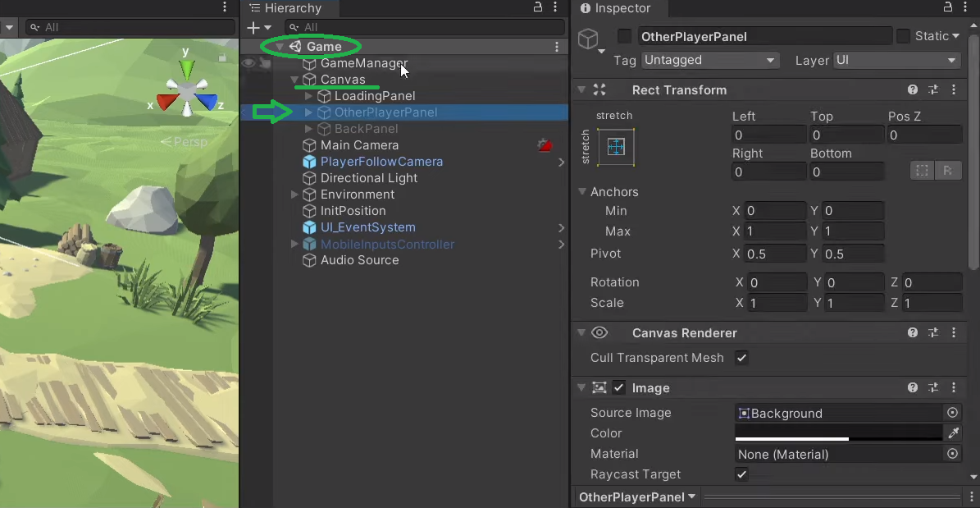This screenshot has width=980, height=508.
Task: Select GameManager in the Hierarchy
Action: (364, 63)
